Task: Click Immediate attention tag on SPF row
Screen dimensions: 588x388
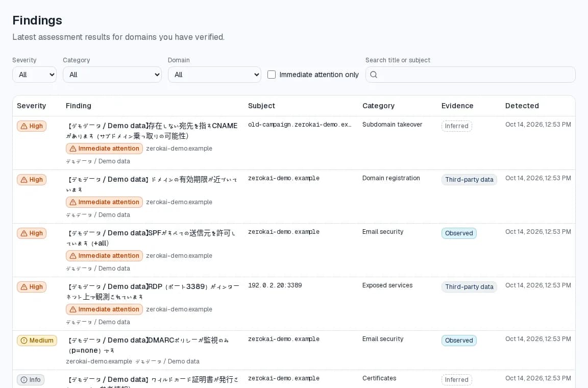Action: pos(104,256)
